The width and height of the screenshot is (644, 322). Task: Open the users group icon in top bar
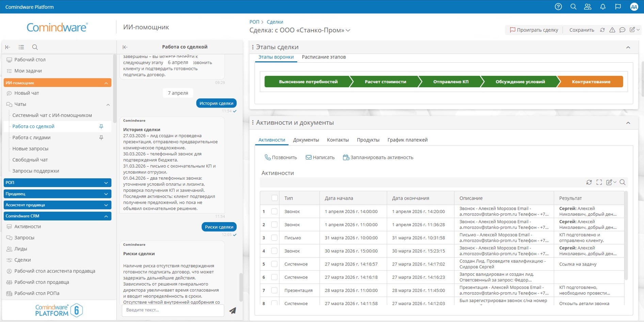[588, 7]
